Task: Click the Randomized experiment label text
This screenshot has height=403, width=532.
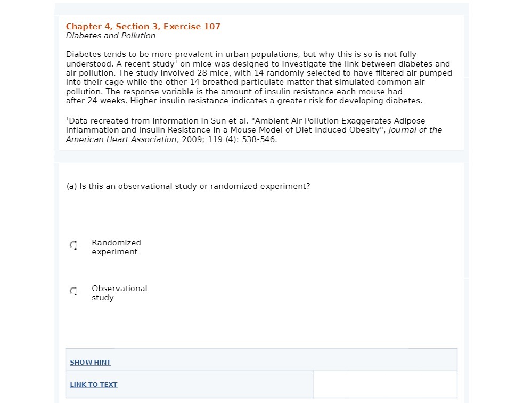Action: pyautogui.click(x=116, y=247)
